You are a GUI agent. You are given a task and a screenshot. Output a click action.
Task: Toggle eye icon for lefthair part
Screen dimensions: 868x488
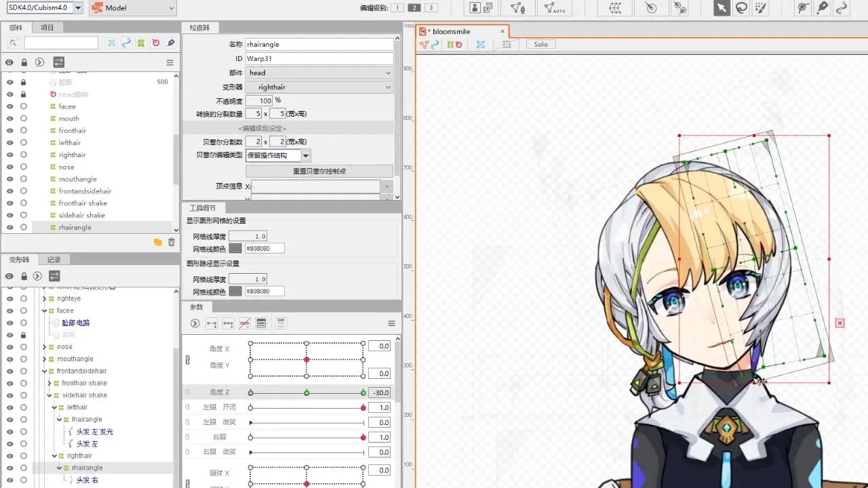[9, 143]
